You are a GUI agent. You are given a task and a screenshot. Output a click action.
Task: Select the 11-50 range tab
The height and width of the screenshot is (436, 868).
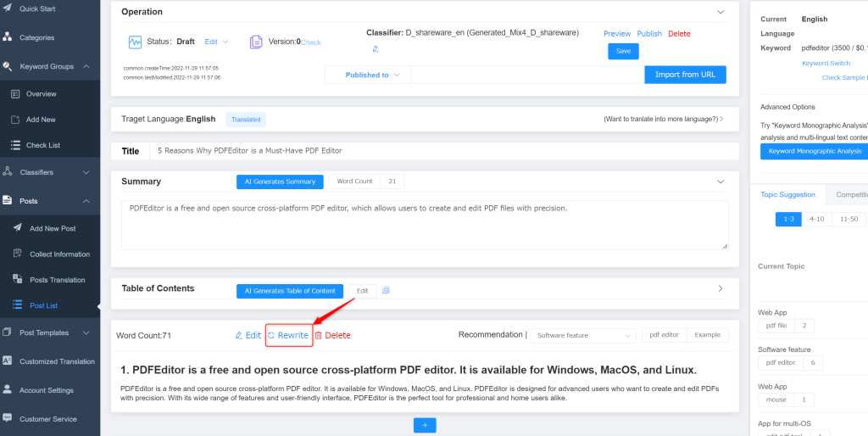(849, 219)
